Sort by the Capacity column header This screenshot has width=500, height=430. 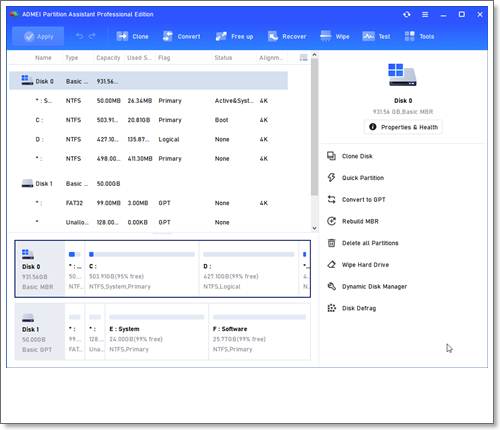click(x=108, y=58)
